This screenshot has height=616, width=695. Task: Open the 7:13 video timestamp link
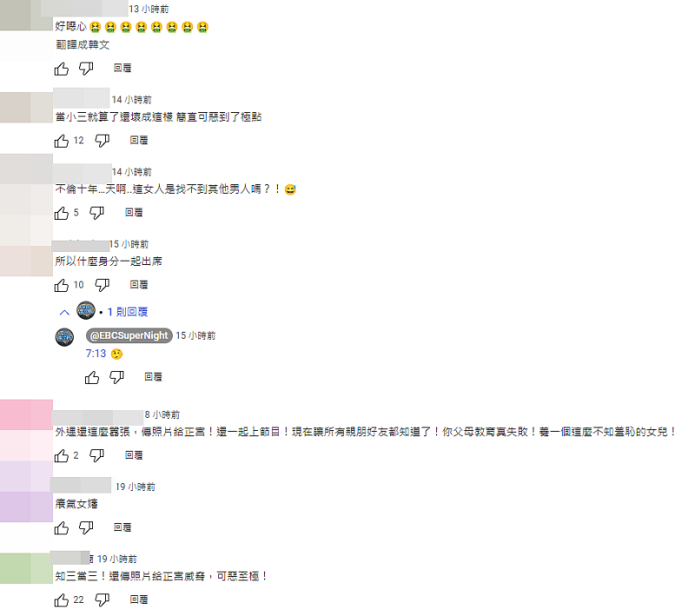pyautogui.click(x=96, y=354)
